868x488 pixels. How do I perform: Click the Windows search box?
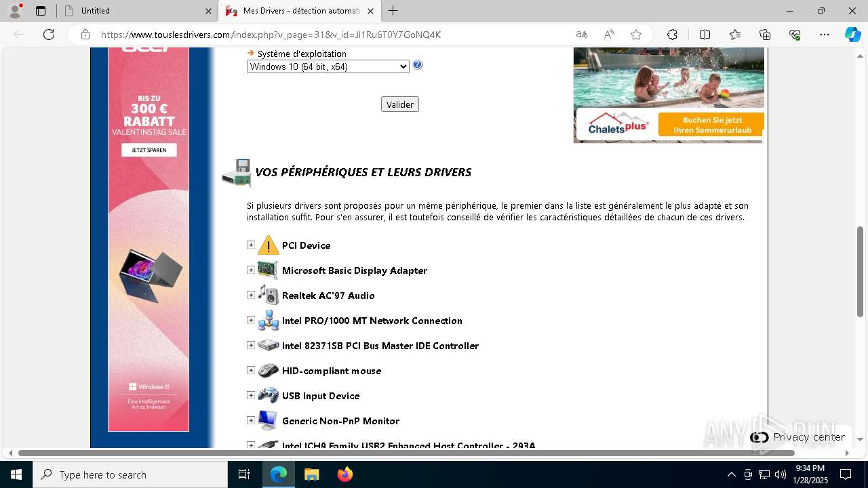coord(130,474)
